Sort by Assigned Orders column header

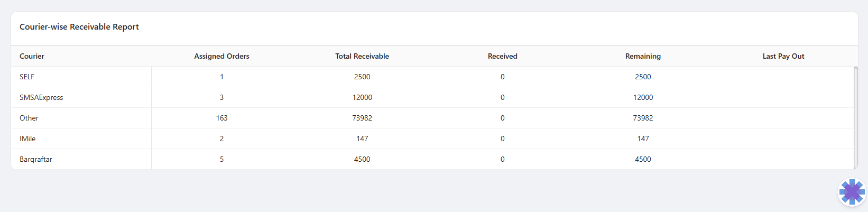pyautogui.click(x=221, y=56)
